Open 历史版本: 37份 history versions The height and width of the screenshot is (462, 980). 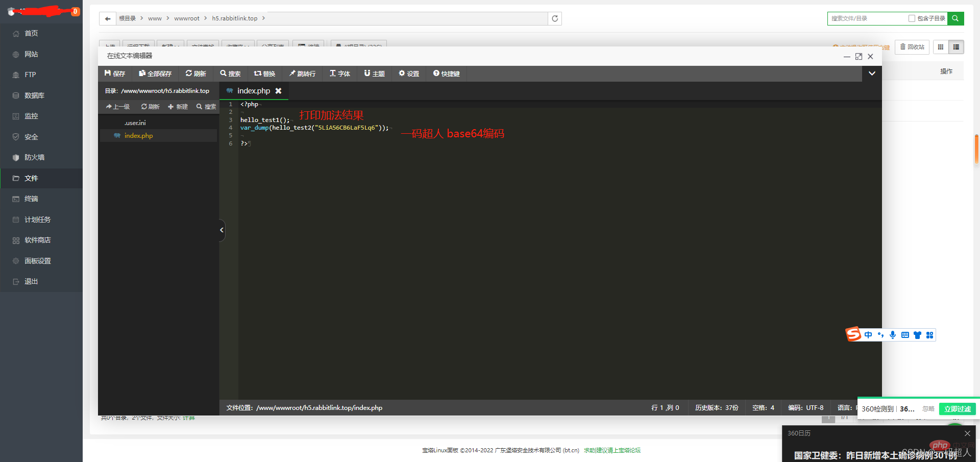pyautogui.click(x=717, y=408)
